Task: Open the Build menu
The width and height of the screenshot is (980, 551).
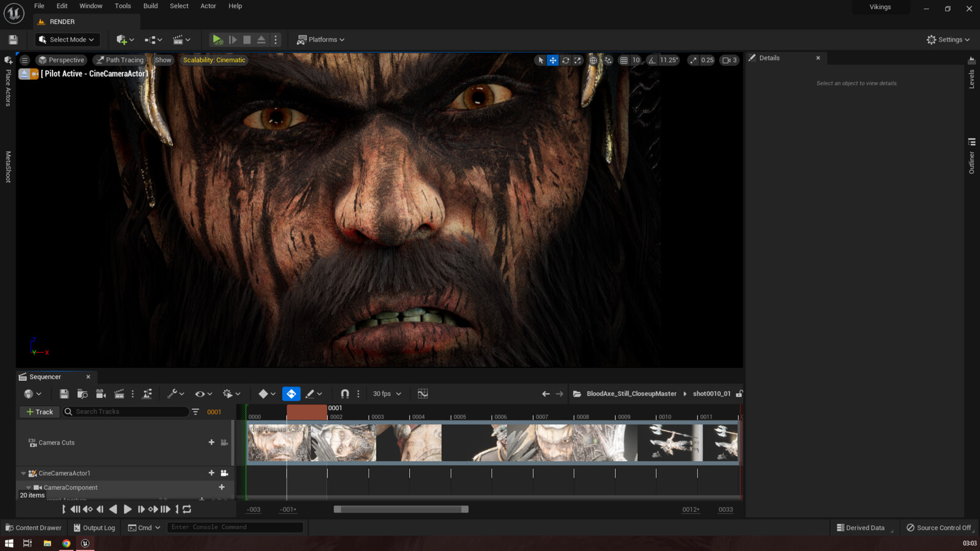Action: click(150, 6)
